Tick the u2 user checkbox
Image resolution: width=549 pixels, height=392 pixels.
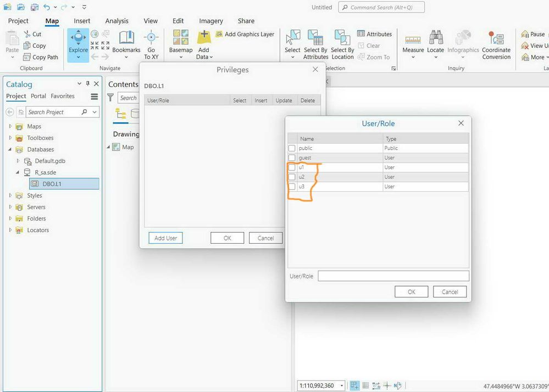(x=292, y=177)
